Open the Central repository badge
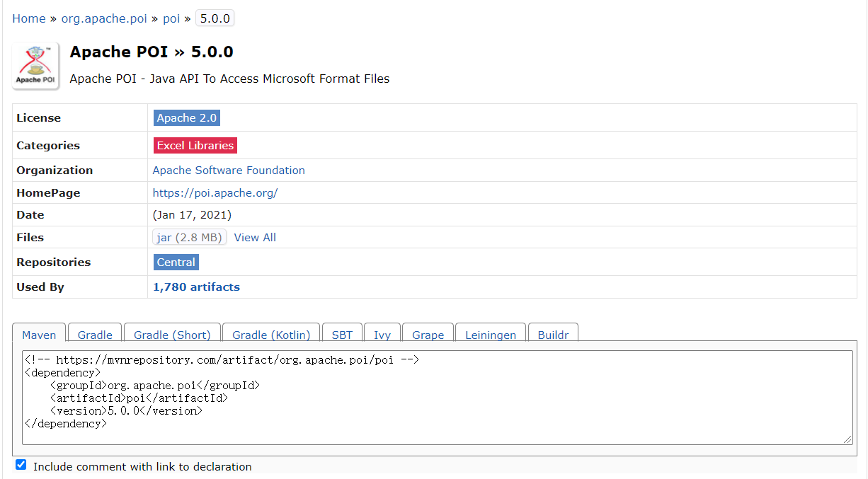This screenshot has width=868, height=479. (x=176, y=262)
